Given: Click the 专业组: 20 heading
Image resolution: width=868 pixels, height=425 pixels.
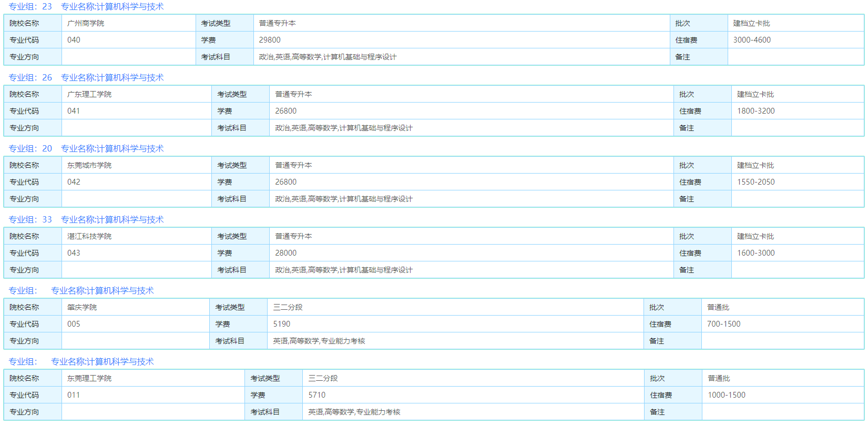Looking at the screenshot, I should point(86,149).
